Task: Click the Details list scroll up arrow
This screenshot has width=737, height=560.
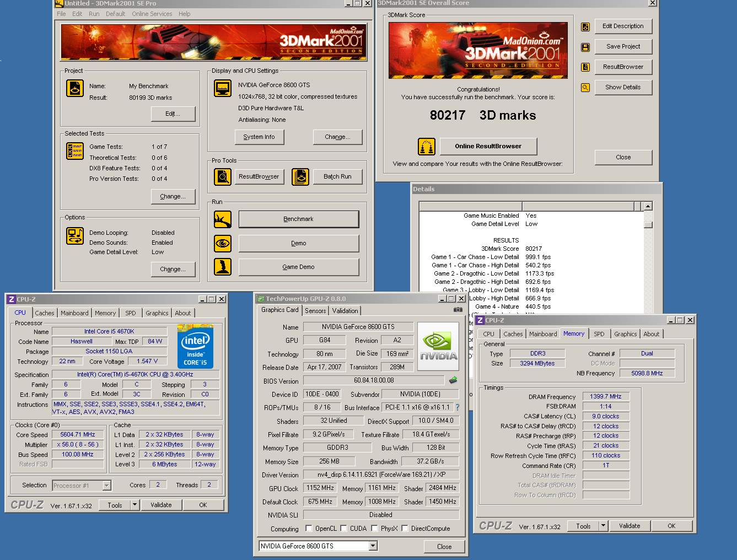Action: pos(648,206)
